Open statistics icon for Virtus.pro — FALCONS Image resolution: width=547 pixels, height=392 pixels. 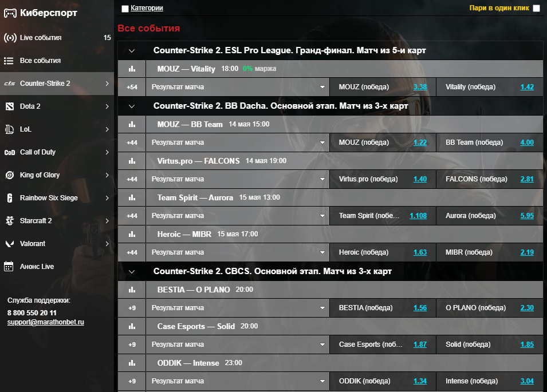click(x=132, y=161)
